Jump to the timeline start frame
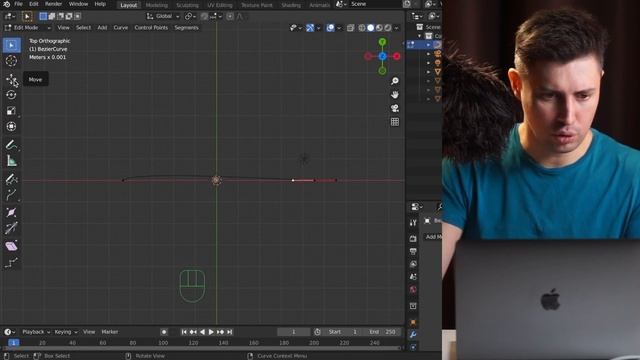 point(184,332)
